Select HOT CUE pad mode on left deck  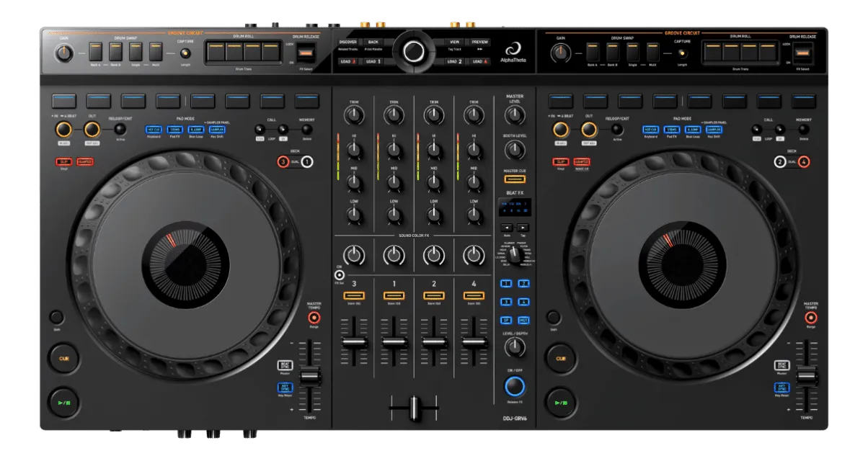coord(154,130)
